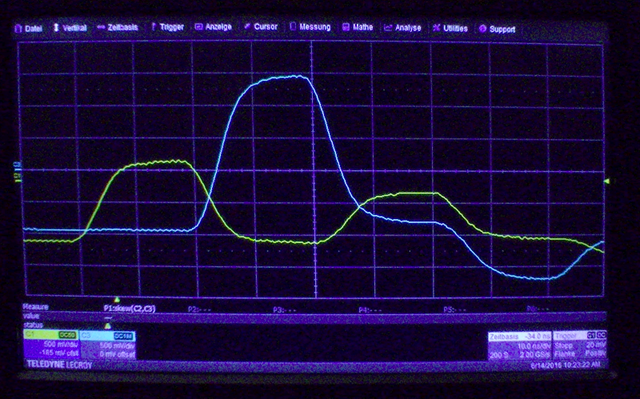Open the Zeitbasis descriptor box at bottom
The image size is (640, 399).
(x=520, y=345)
